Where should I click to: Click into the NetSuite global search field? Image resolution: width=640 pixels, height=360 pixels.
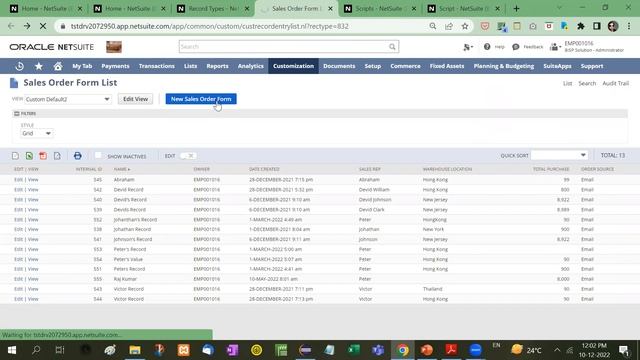284,47
